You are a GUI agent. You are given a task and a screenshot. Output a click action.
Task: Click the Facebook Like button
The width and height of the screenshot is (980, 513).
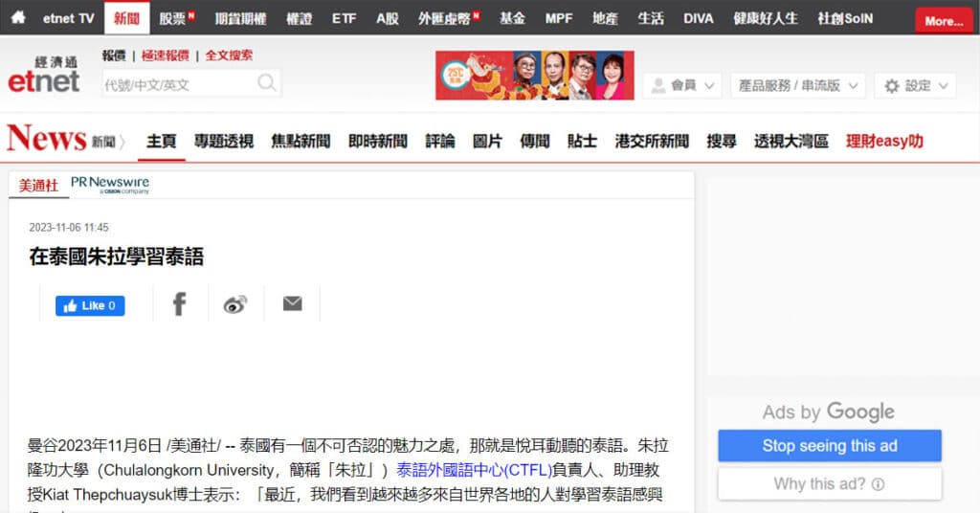(90, 305)
